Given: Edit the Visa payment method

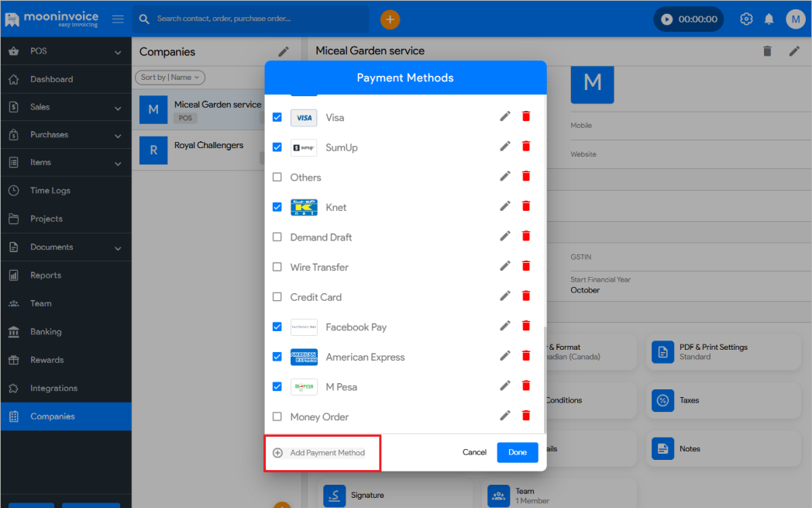Looking at the screenshot, I should (505, 116).
